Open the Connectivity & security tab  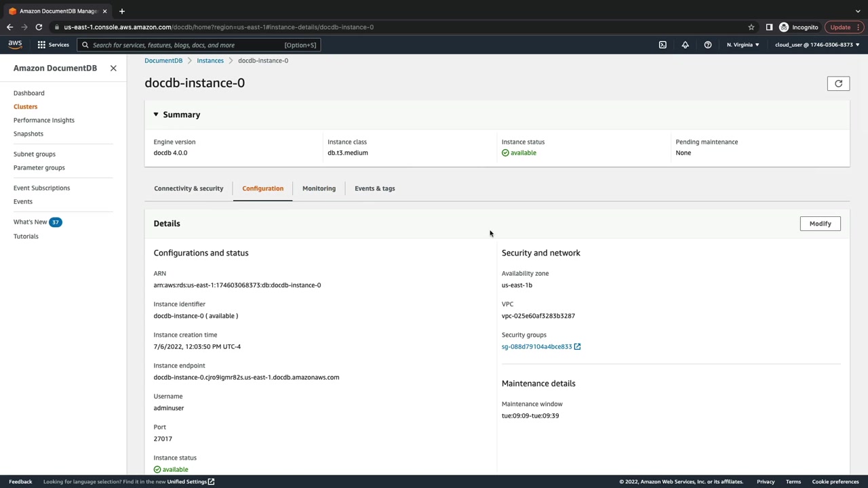pyautogui.click(x=189, y=188)
